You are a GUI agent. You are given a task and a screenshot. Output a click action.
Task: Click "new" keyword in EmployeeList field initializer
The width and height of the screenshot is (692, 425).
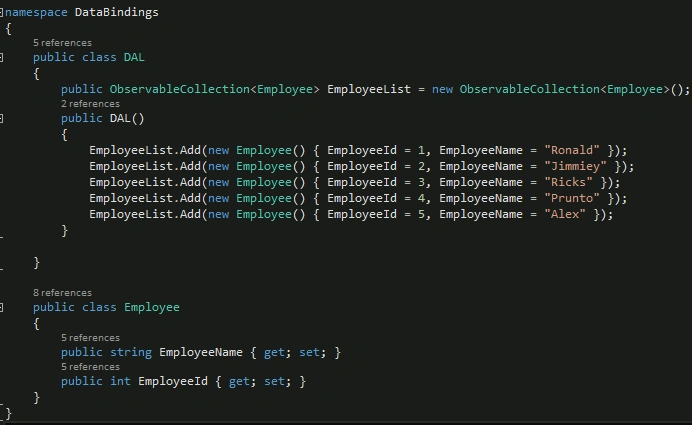[x=442, y=89]
